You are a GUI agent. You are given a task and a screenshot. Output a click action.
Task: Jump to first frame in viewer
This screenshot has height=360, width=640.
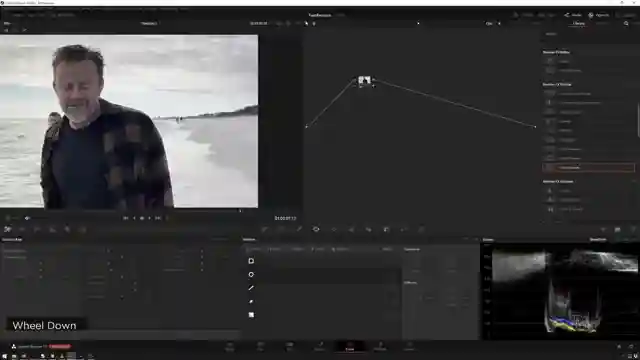tap(125, 218)
